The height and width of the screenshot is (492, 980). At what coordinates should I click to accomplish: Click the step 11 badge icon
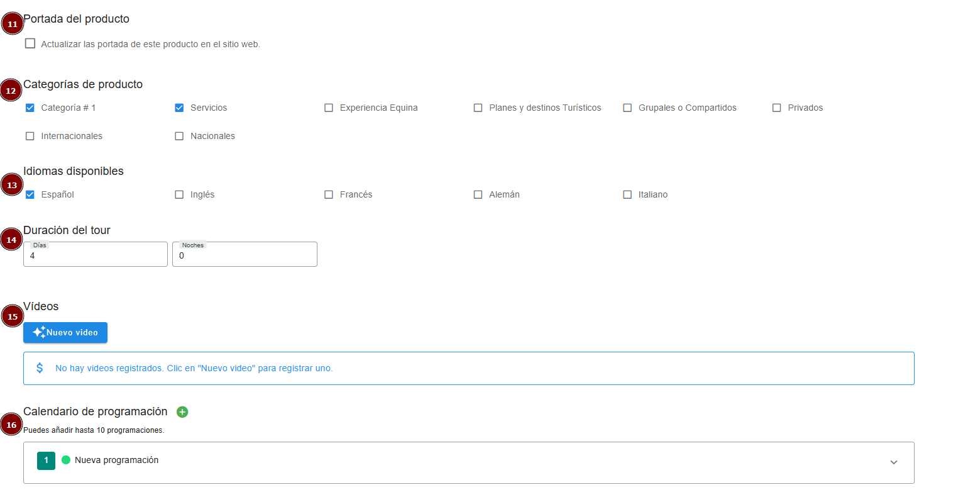tap(13, 25)
